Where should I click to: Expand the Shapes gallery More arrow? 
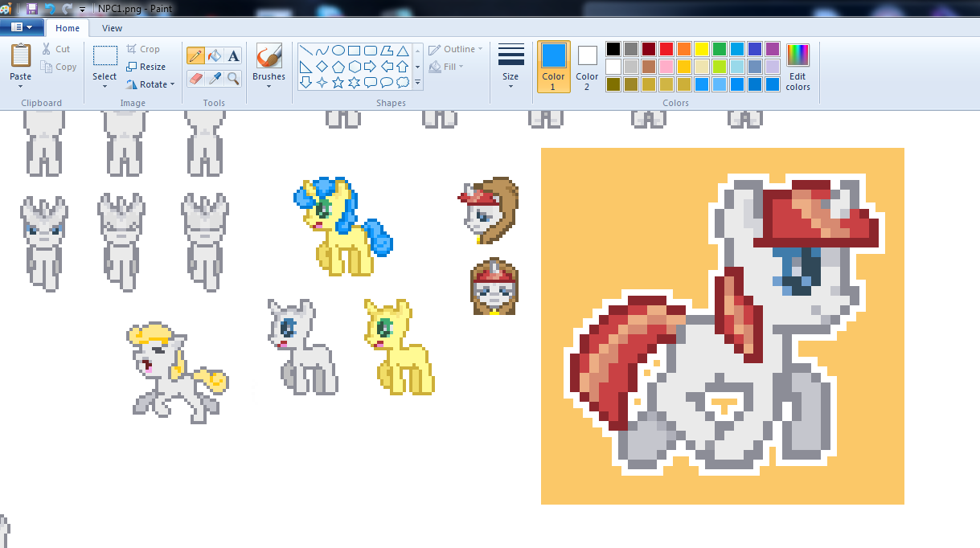click(417, 83)
